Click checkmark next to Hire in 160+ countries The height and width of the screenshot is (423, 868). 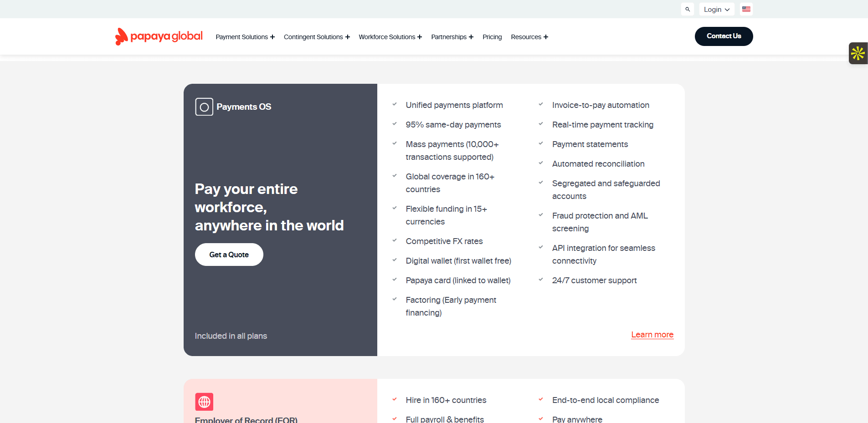tap(395, 400)
